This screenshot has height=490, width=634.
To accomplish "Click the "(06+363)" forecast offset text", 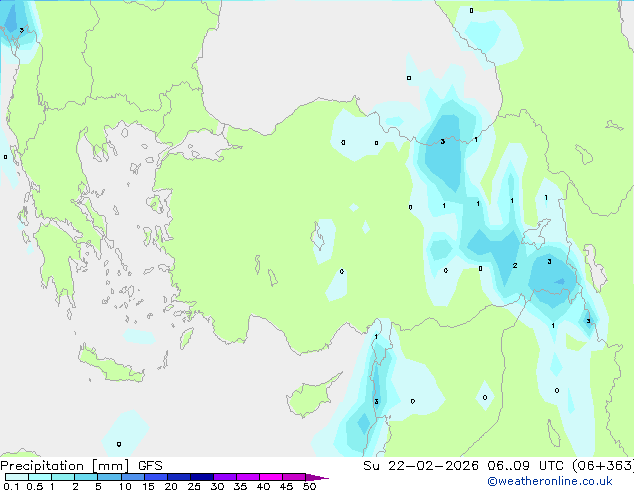I will (x=602, y=466).
